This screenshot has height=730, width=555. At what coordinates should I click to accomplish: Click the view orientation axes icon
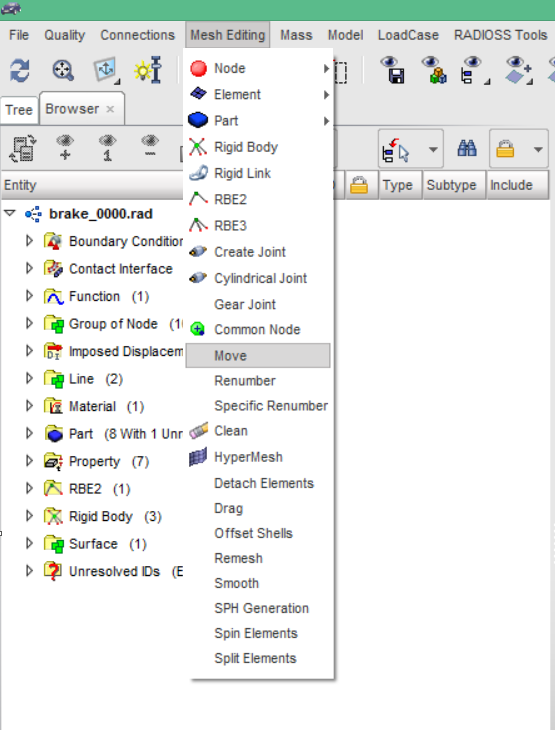(107, 71)
